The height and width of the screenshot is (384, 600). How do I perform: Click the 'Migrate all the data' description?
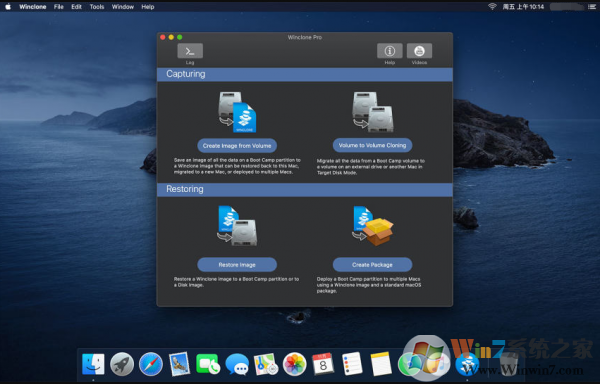point(371,166)
